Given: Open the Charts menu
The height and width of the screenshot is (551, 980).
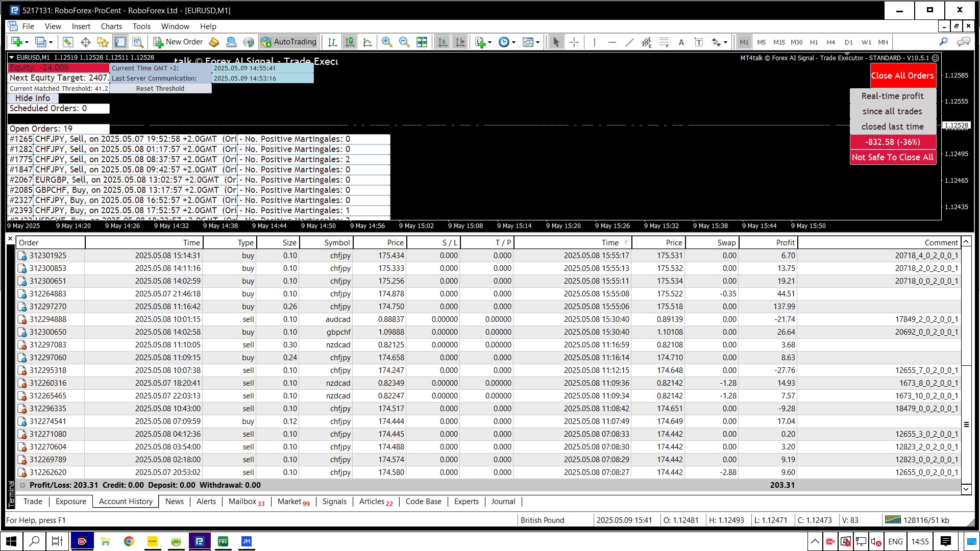Looking at the screenshot, I should 111,27.
